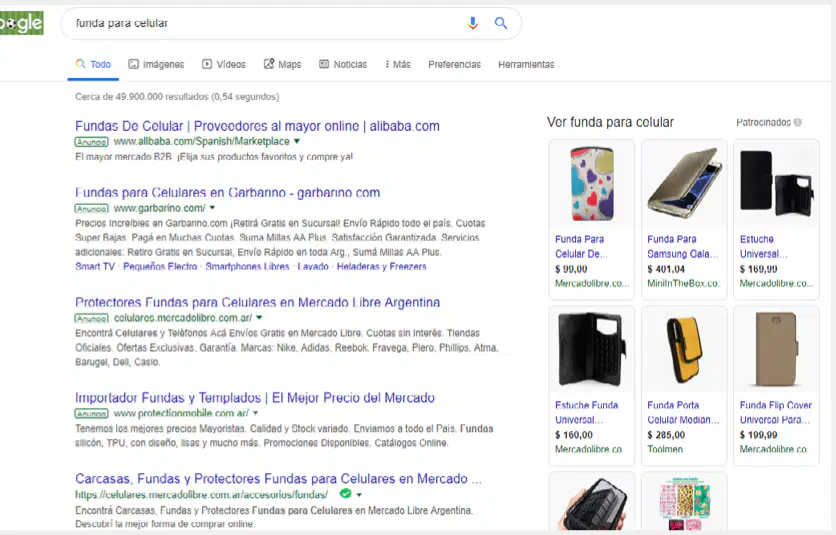The image size is (836, 535).
Task: Click the 'Ver funda para celular' heading
Action: point(610,122)
